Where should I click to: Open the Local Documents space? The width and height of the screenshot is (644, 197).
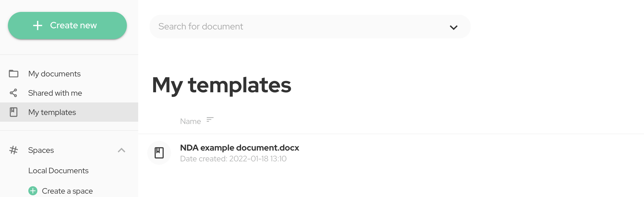point(58,171)
